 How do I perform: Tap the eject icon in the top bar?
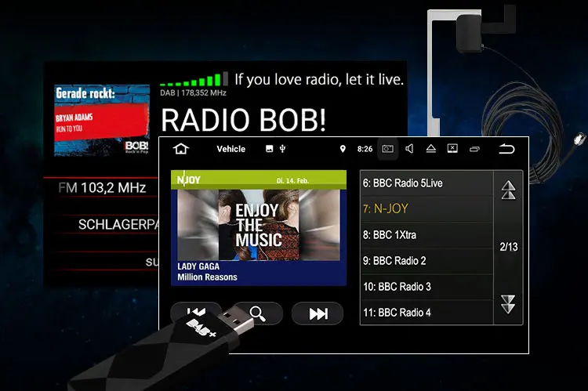click(x=431, y=149)
